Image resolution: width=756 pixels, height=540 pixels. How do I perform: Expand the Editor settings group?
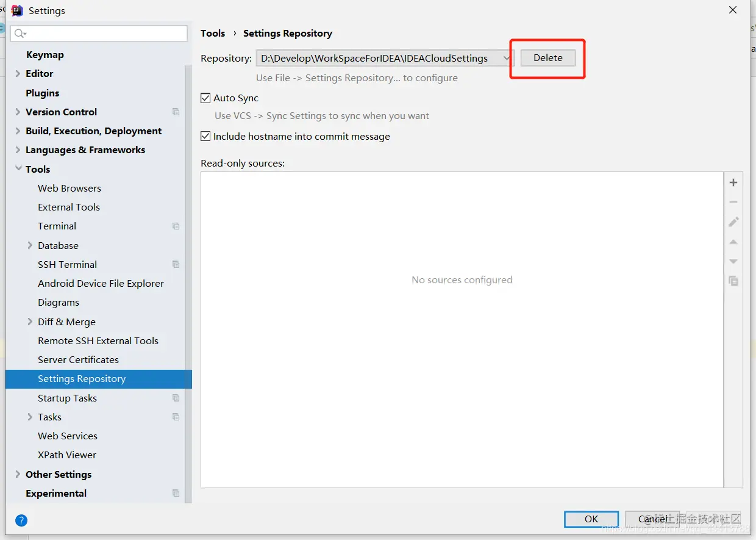[x=18, y=73]
